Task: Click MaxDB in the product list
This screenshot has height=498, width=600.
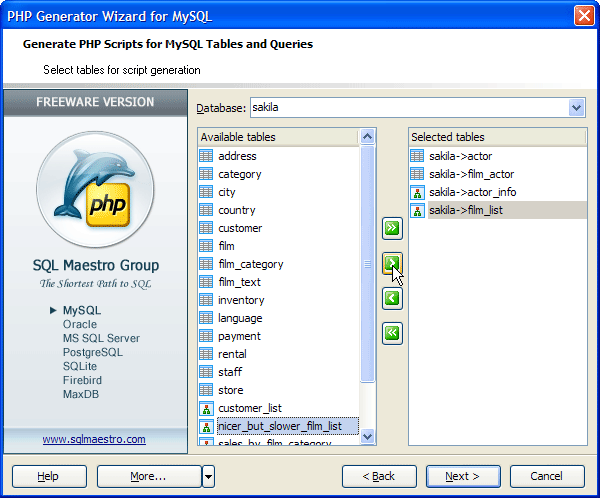Action: 81,394
